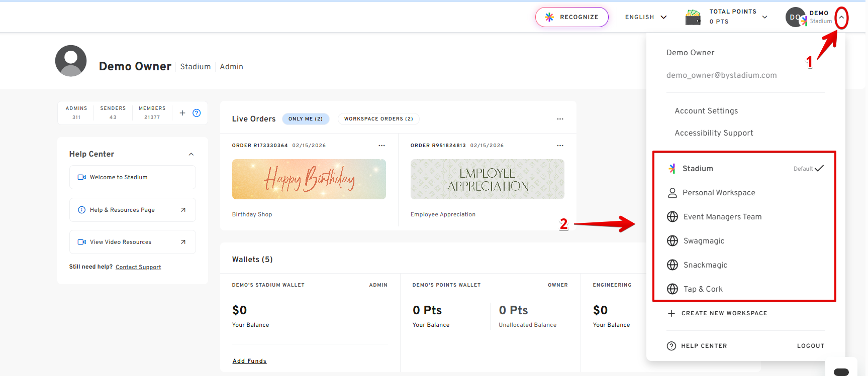This screenshot has height=376, width=868.
Task: Collapse the Help Center panel
Action: 191,154
